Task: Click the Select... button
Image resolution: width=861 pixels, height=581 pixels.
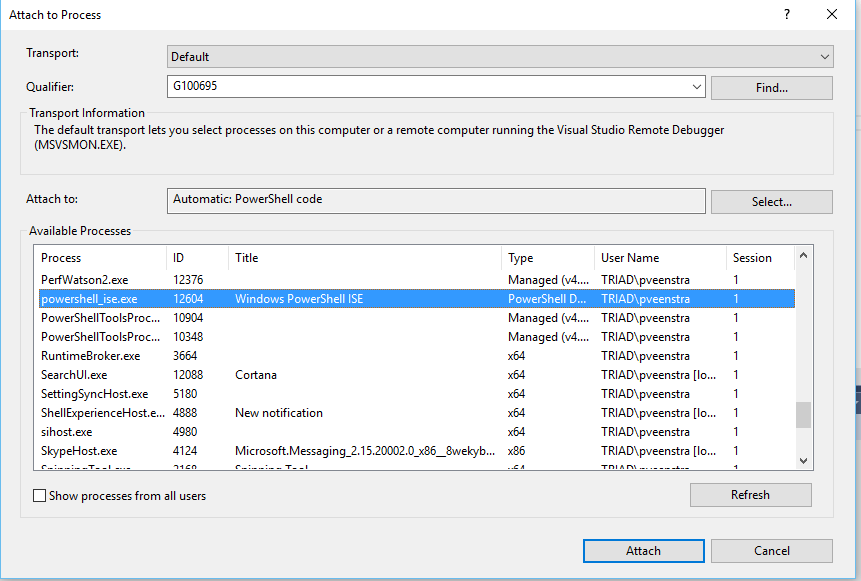Action: coord(771,202)
